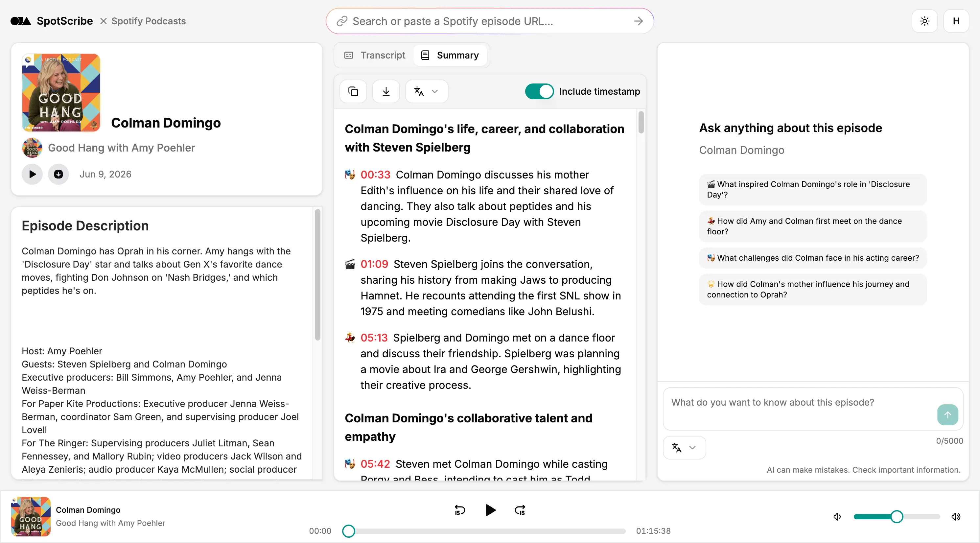Open the Good Hang cover art thumbnail
Image resolution: width=980 pixels, height=543 pixels.
point(61,92)
